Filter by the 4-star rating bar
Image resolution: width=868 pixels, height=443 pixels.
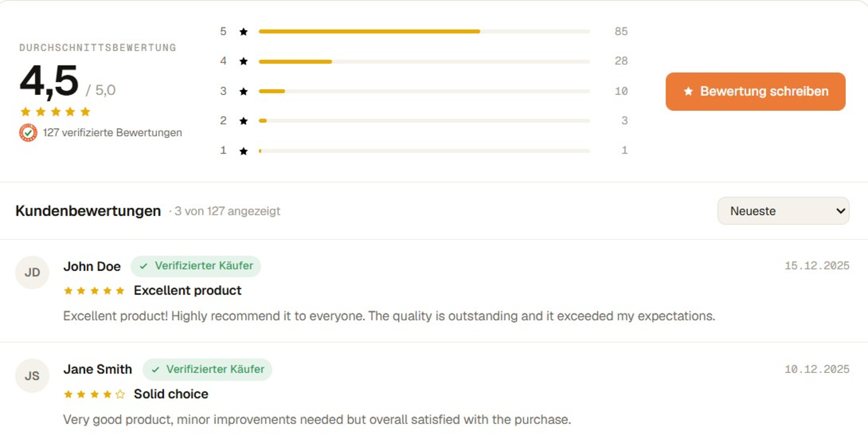424,61
